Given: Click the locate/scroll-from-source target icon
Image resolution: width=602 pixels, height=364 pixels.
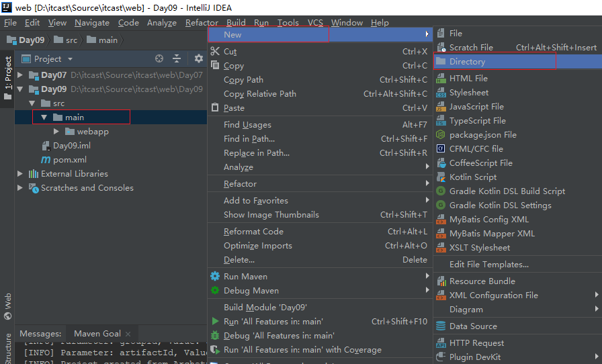Looking at the screenshot, I should point(159,59).
